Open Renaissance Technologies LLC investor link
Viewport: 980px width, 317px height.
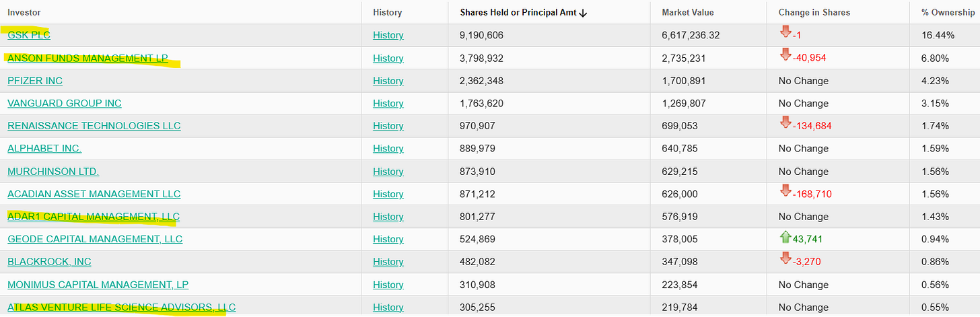94,126
